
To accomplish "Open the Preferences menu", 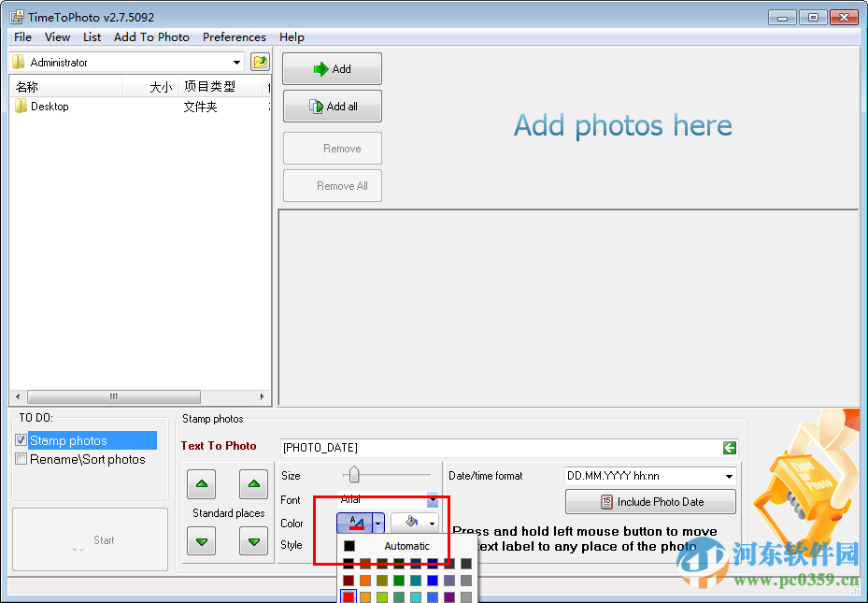I will point(235,37).
